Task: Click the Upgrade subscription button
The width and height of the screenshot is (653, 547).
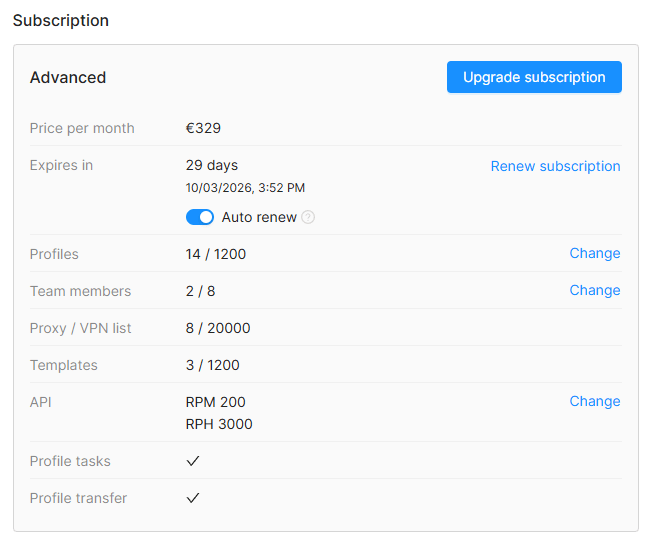Action: (x=534, y=77)
